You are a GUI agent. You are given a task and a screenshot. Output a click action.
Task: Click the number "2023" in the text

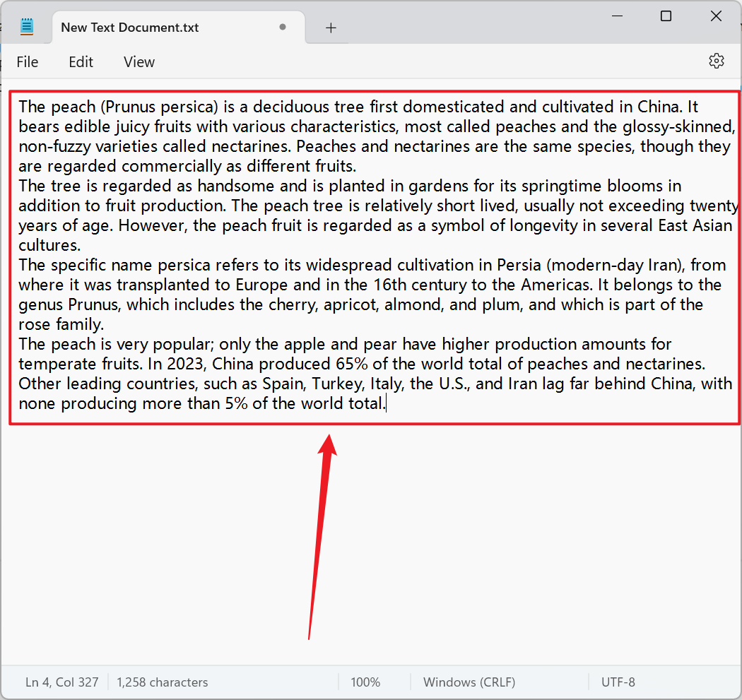185,364
